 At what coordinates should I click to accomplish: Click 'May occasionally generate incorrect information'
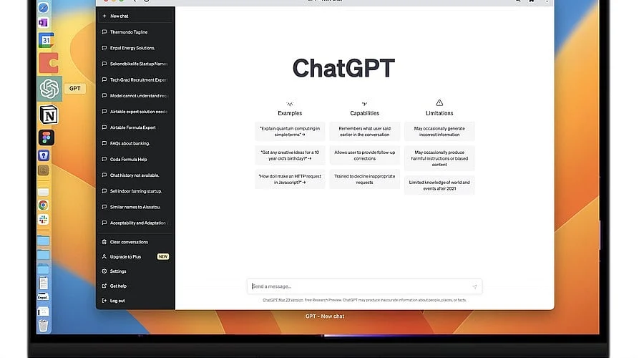[439, 132]
